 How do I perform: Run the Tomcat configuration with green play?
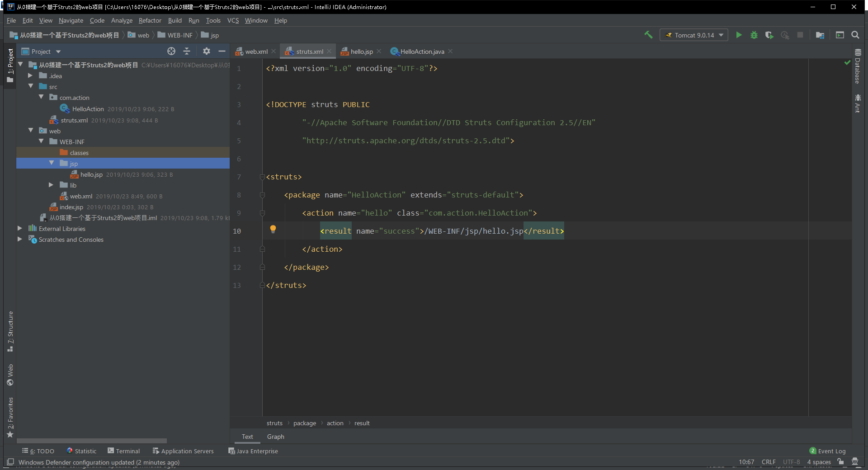[739, 35]
